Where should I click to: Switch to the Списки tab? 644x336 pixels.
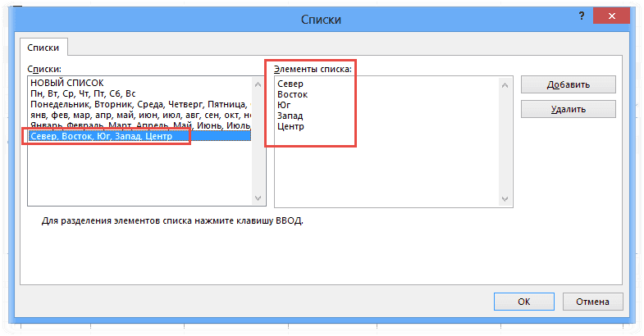click(43, 48)
